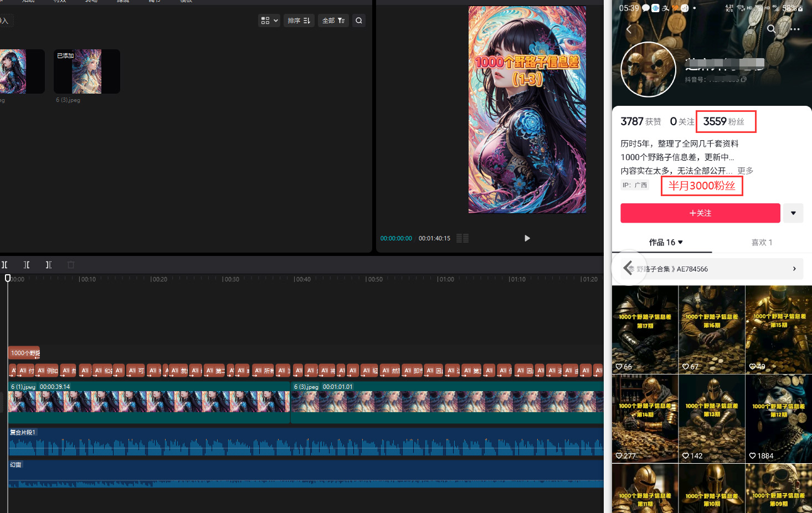Tap the 3787 获赞 stat
This screenshot has width=812, height=513.
click(641, 121)
